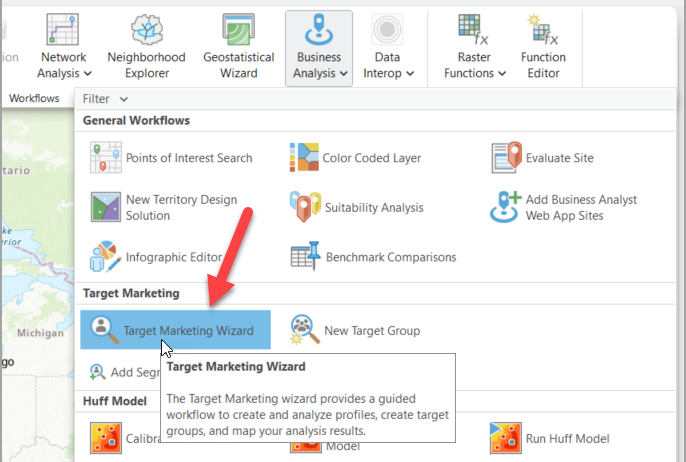Expand the Filter dropdown
Viewport: 686px width, 462px height.
105,99
